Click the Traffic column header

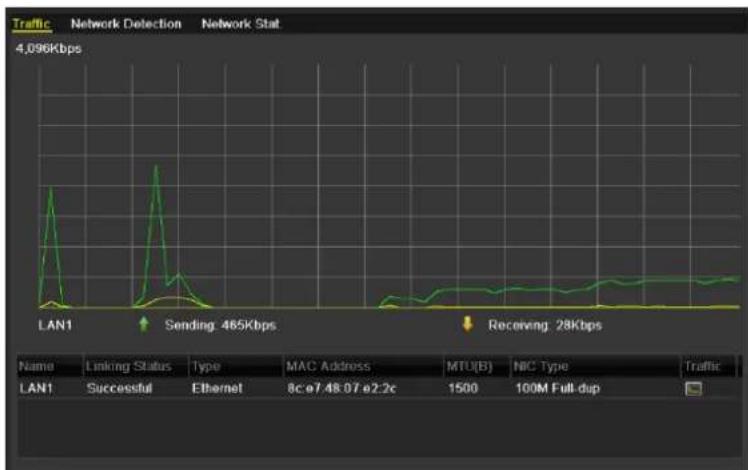pos(709,366)
